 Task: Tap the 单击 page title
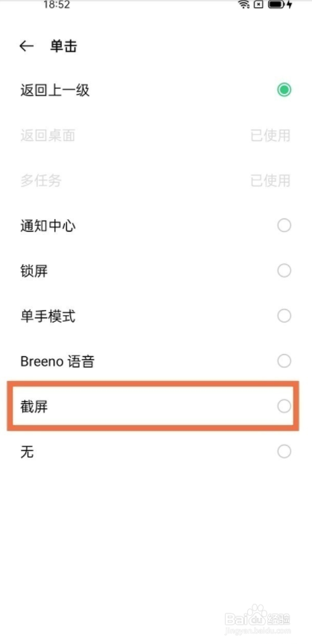coord(63,46)
